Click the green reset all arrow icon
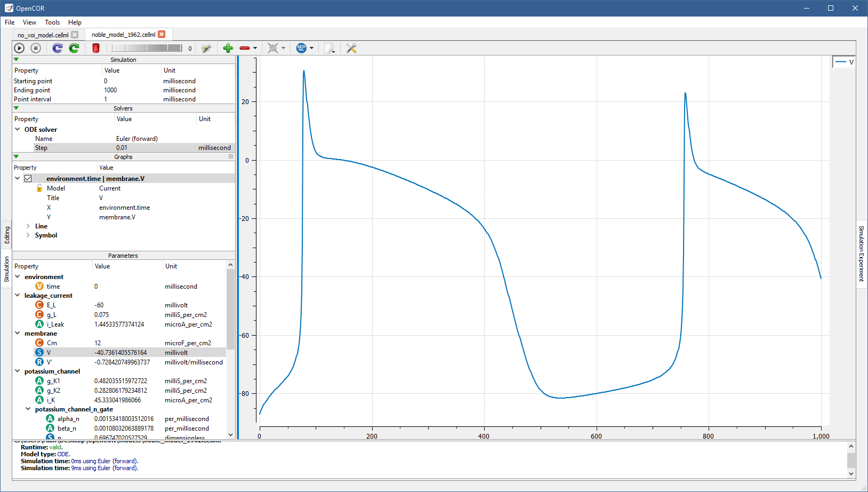 click(x=74, y=48)
